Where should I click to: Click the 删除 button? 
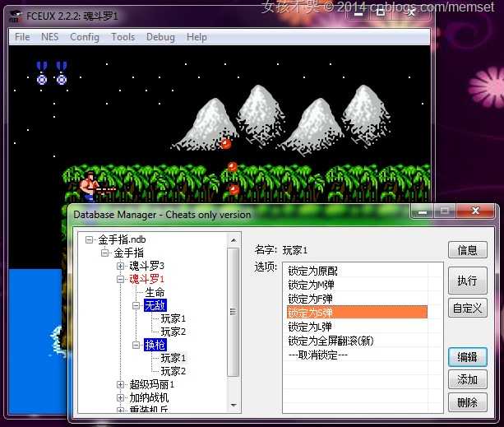(x=467, y=402)
